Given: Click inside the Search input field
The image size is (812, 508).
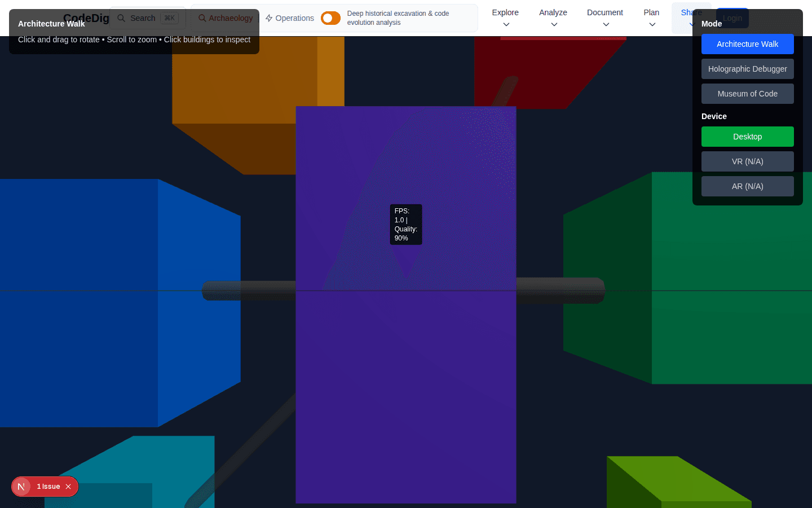Looking at the screenshot, I should 148,17.
